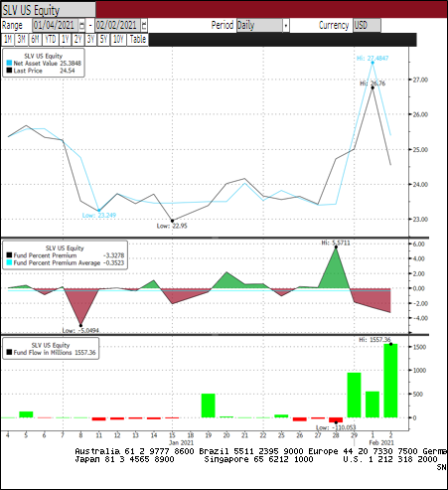Click the Range label

pyautogui.click(x=12, y=25)
